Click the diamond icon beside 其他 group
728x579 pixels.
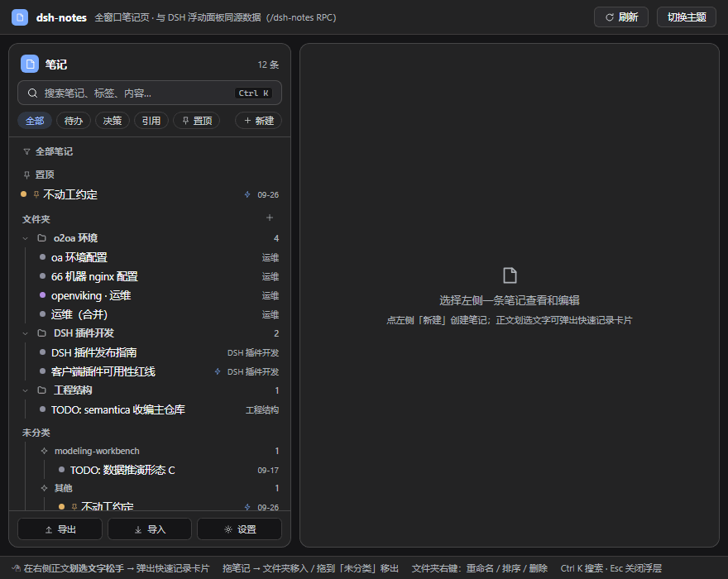point(44,488)
